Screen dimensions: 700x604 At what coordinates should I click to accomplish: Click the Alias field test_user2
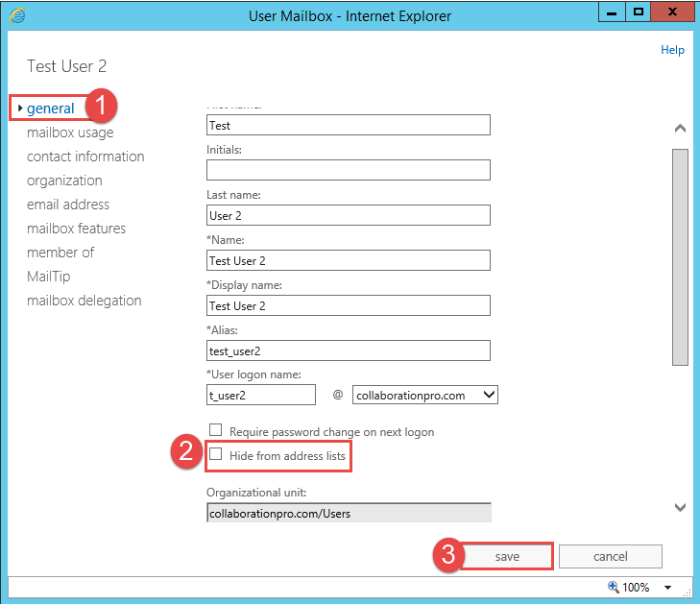(349, 350)
